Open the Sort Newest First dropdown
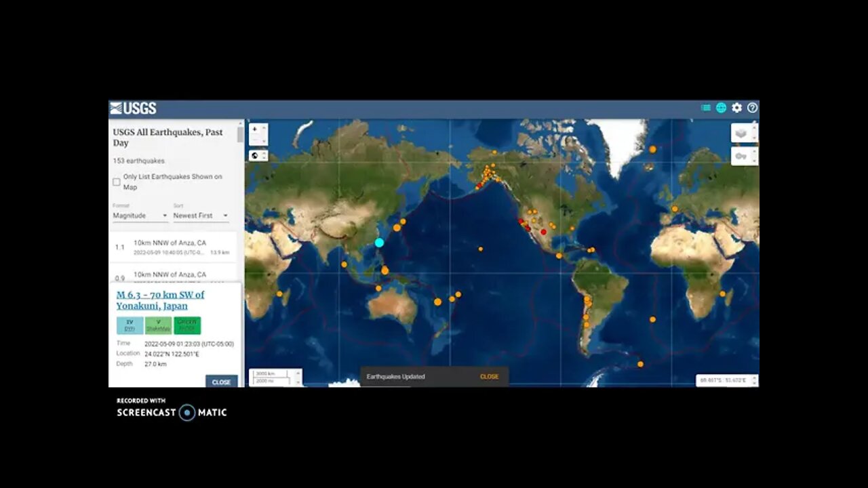 (x=201, y=216)
